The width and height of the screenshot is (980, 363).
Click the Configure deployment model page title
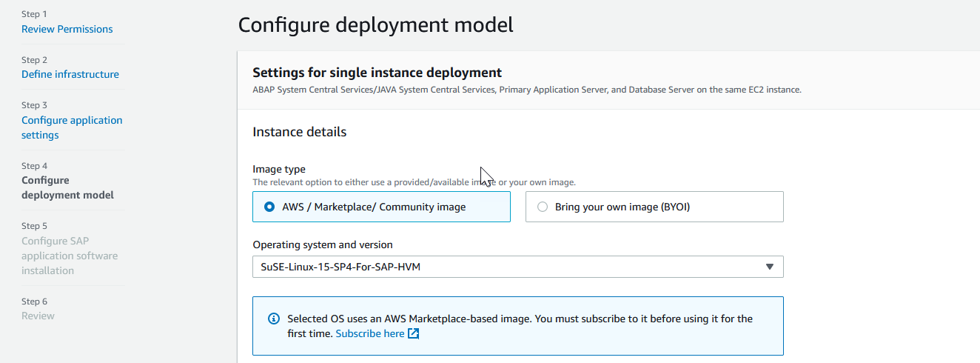click(375, 24)
